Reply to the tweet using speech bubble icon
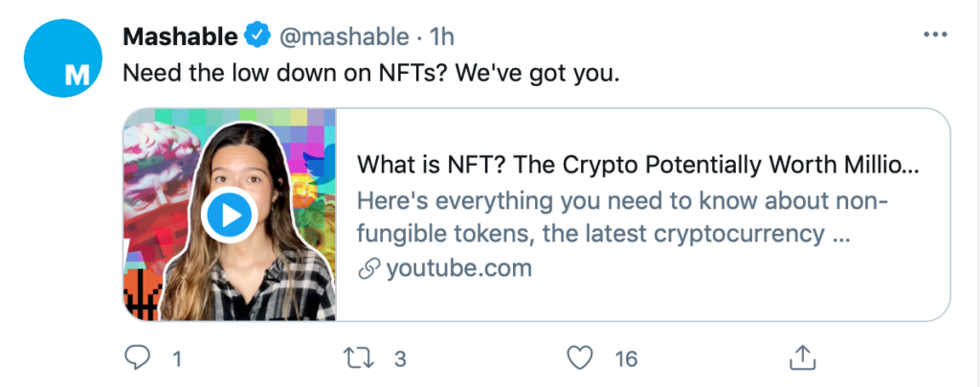Viewport: 980px width, 387px height. point(139,358)
